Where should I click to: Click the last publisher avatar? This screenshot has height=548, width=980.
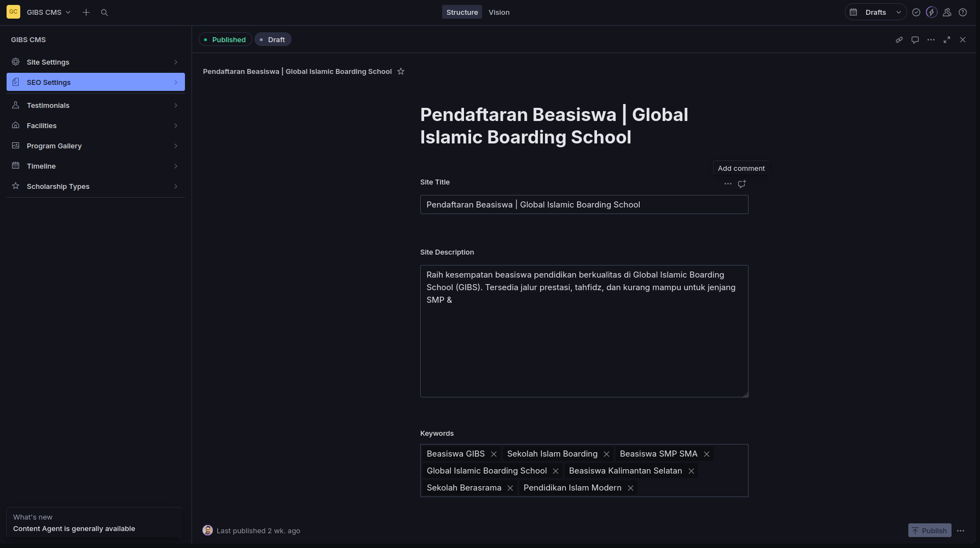point(207,530)
